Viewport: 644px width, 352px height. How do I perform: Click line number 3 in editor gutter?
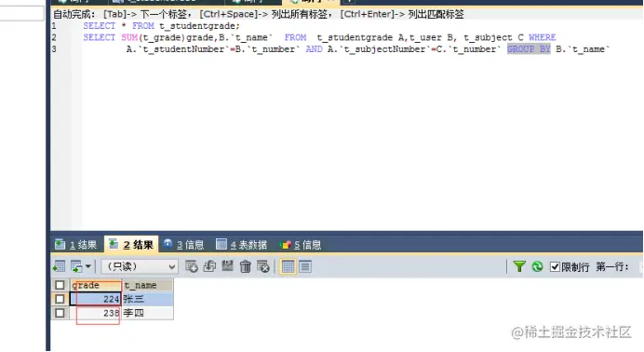point(54,49)
